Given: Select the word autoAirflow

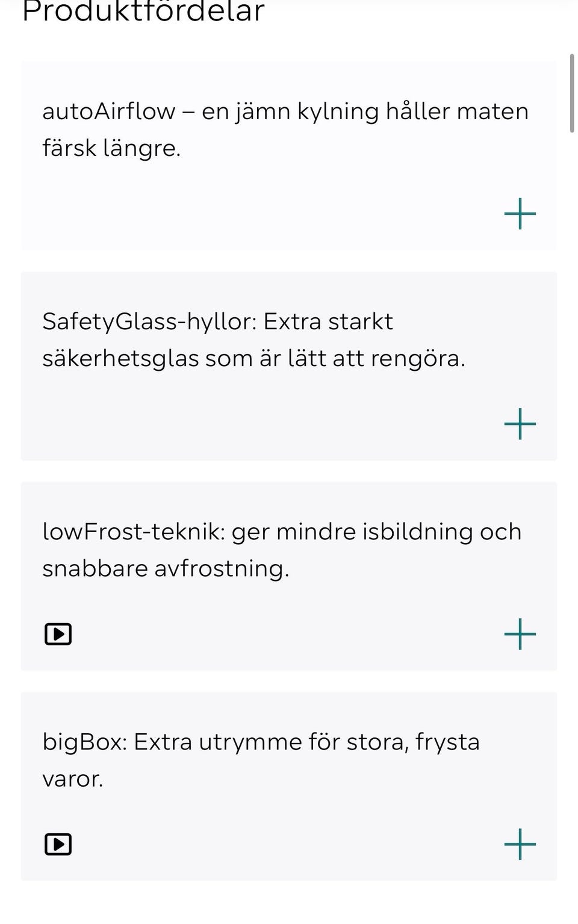Looking at the screenshot, I should click(x=109, y=111).
